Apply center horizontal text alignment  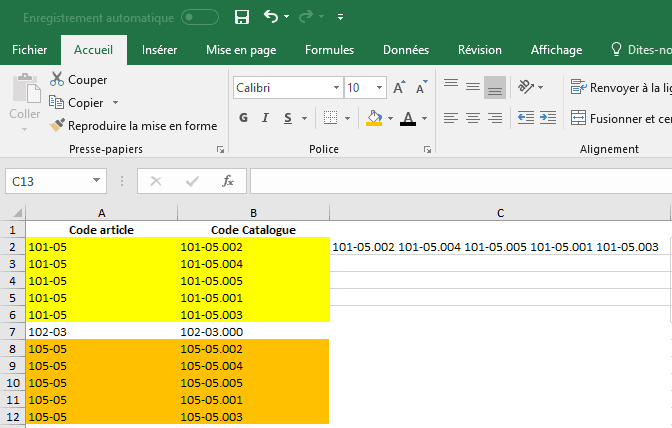(x=472, y=118)
